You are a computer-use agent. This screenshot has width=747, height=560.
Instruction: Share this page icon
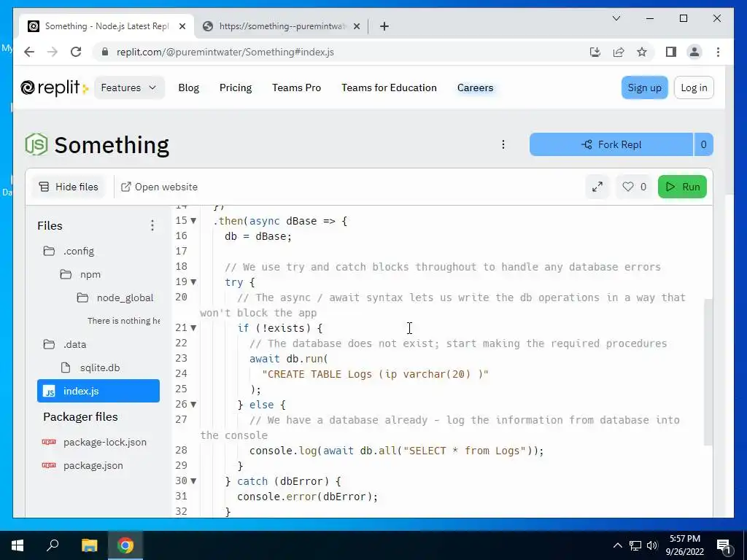[x=619, y=52]
